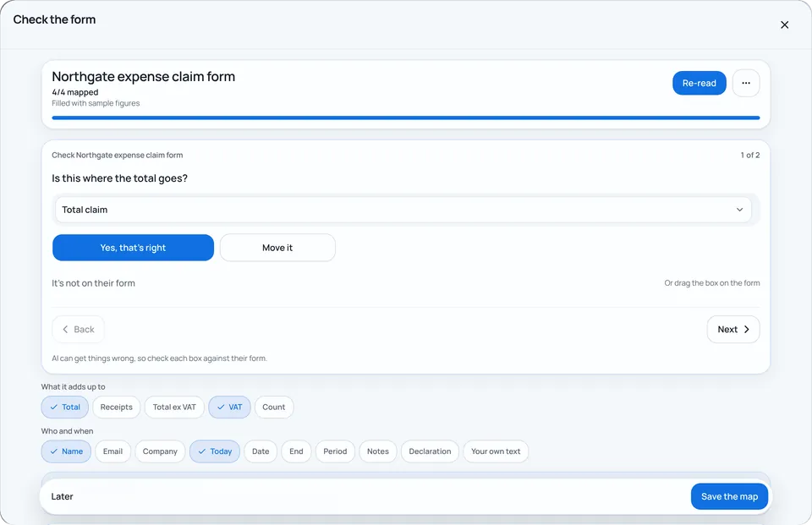Toggle the Total chip off
The height and width of the screenshot is (525, 812).
click(65, 407)
